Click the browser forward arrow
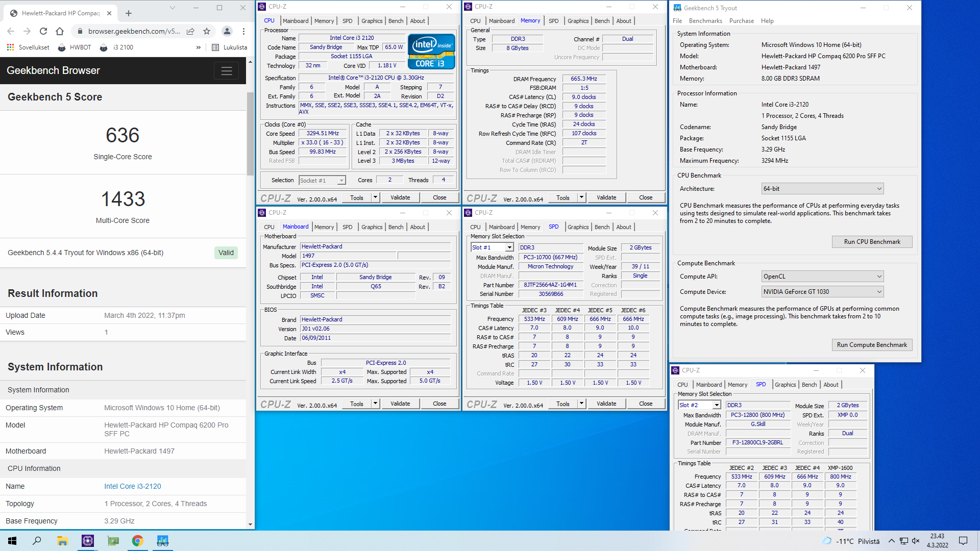The width and height of the screenshot is (980, 551). pyautogui.click(x=27, y=31)
